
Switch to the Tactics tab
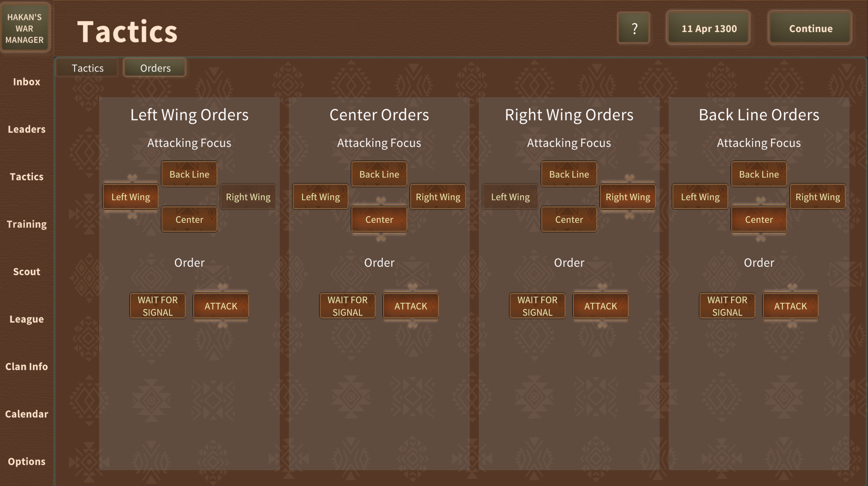(87, 67)
